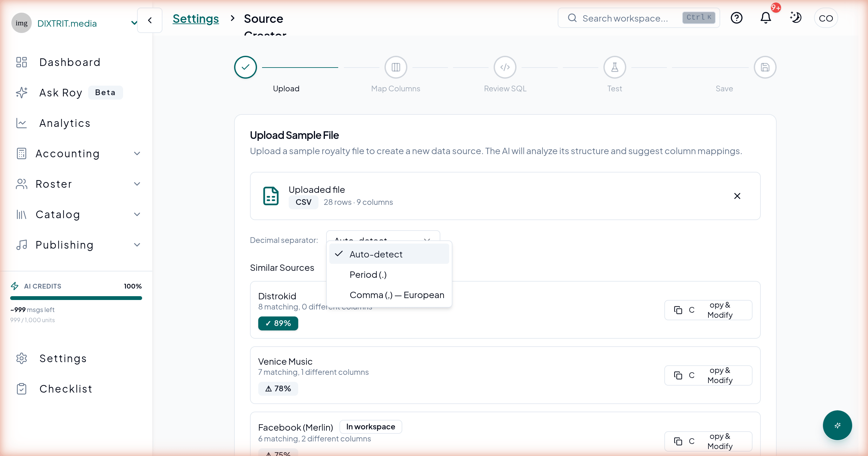
Task: Follow the Settings breadcrumb link
Action: 196,18
